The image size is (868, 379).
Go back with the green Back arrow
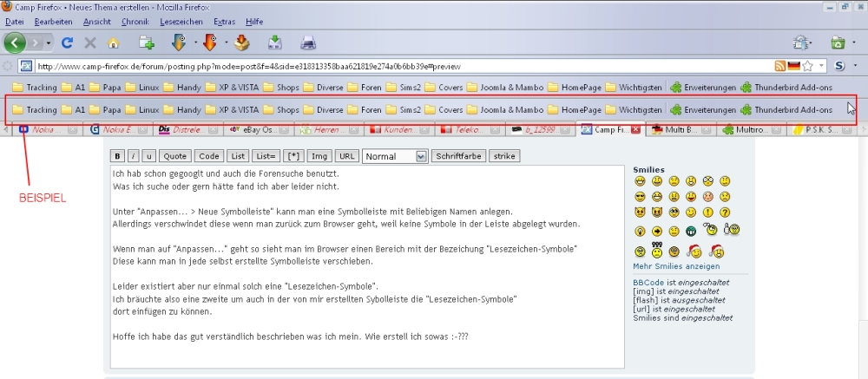tap(15, 42)
